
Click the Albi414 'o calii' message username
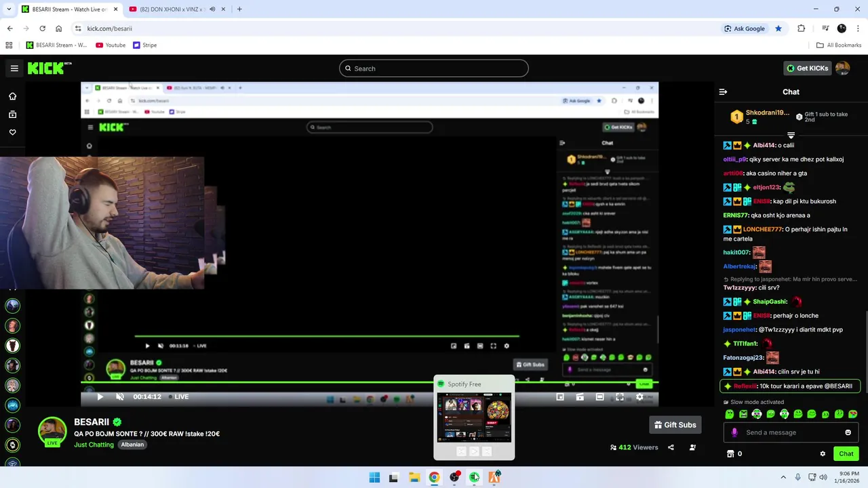click(764, 145)
